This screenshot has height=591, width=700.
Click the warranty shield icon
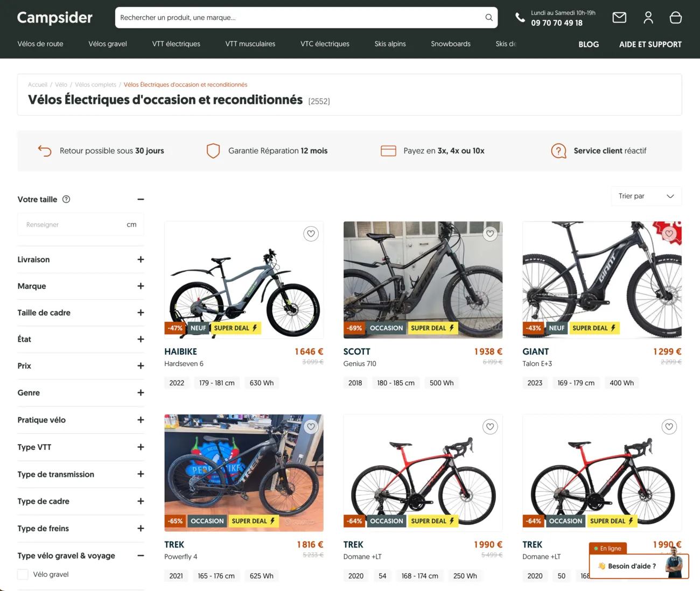coord(213,151)
